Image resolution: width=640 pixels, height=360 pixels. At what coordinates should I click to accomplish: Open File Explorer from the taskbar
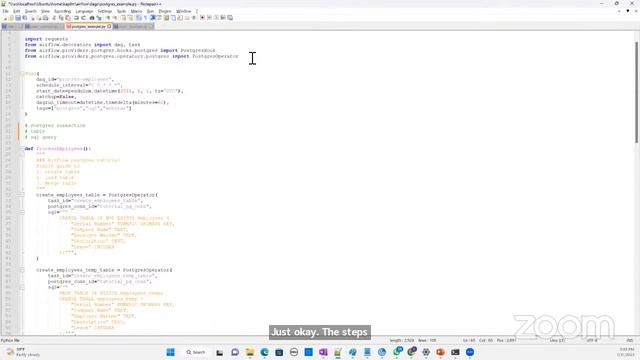coord(250,352)
